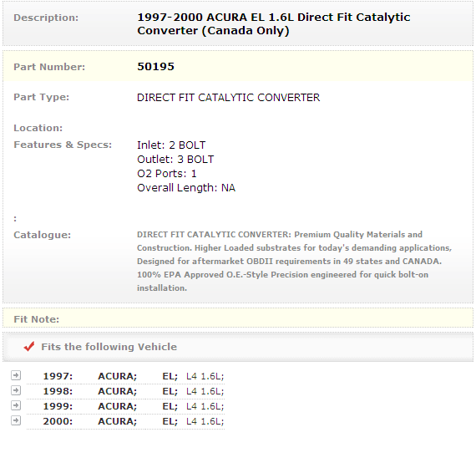
Task: Click the O2 Ports: 1 spec
Action: pyautogui.click(x=167, y=174)
